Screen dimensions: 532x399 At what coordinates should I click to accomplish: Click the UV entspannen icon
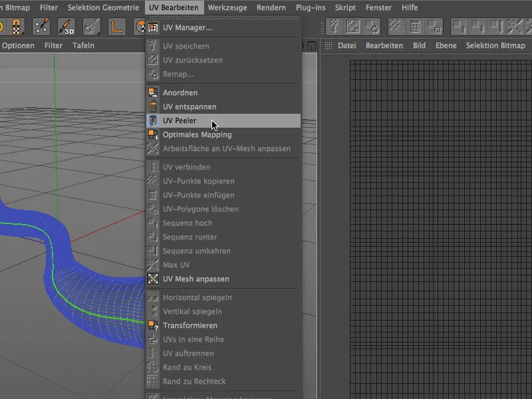tap(153, 106)
